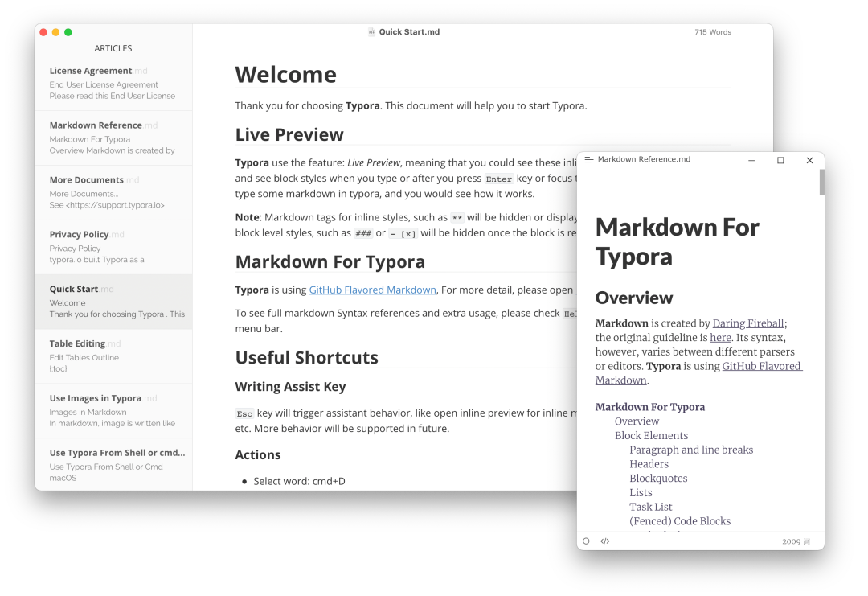Click the Actions heading
This screenshot has width=868, height=596.
click(x=258, y=454)
